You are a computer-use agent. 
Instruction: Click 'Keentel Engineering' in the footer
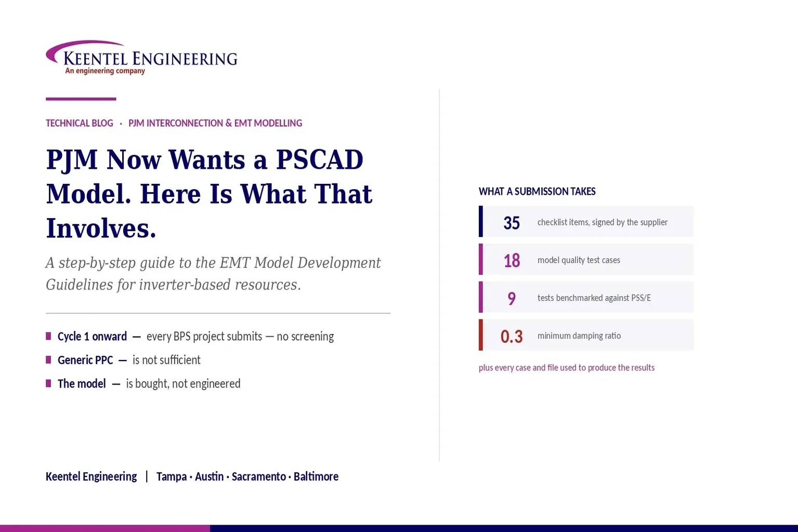91,476
